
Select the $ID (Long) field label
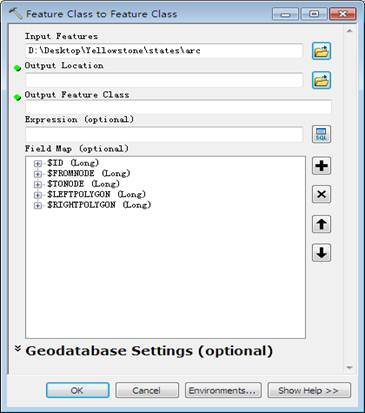click(x=73, y=163)
